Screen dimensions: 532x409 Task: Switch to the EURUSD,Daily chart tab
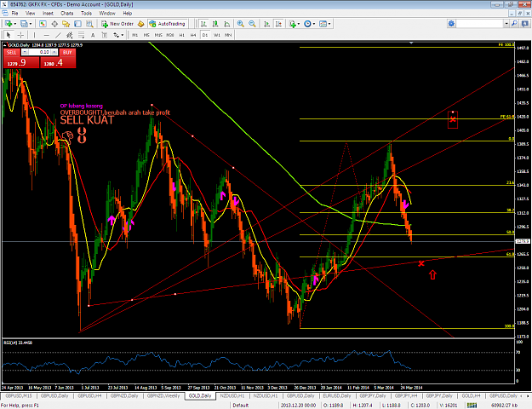[x=336, y=395]
